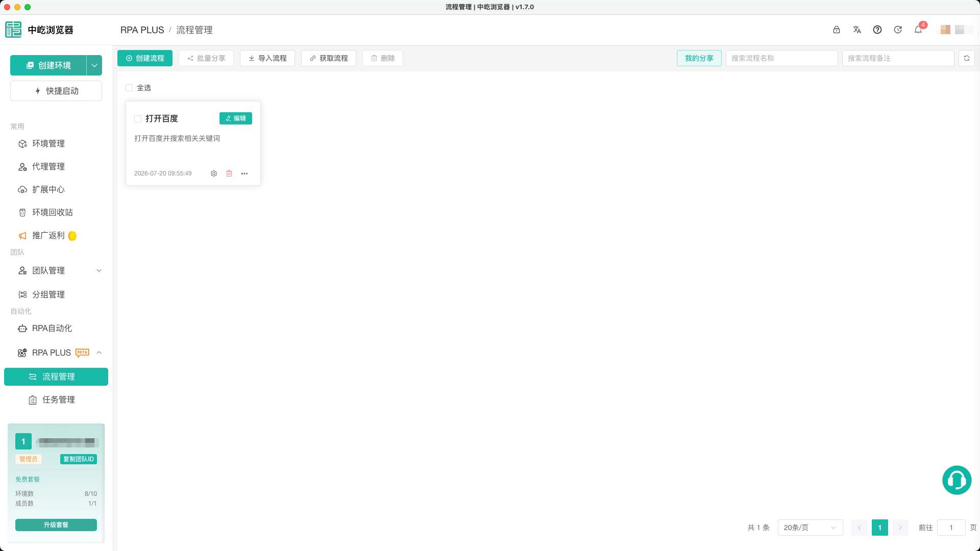980x551 pixels.
Task: Click the 复制团队ID button
Action: pyautogui.click(x=79, y=459)
